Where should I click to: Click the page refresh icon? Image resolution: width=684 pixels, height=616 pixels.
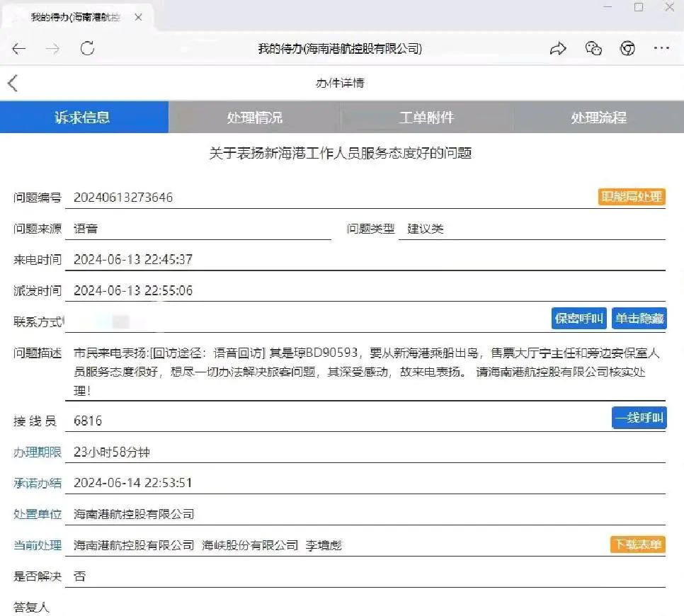[x=88, y=49]
